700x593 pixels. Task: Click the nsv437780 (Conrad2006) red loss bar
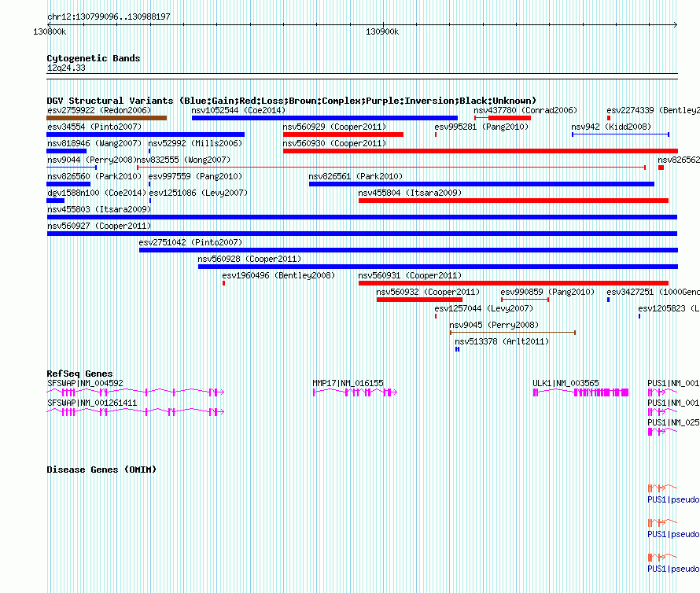503,118
